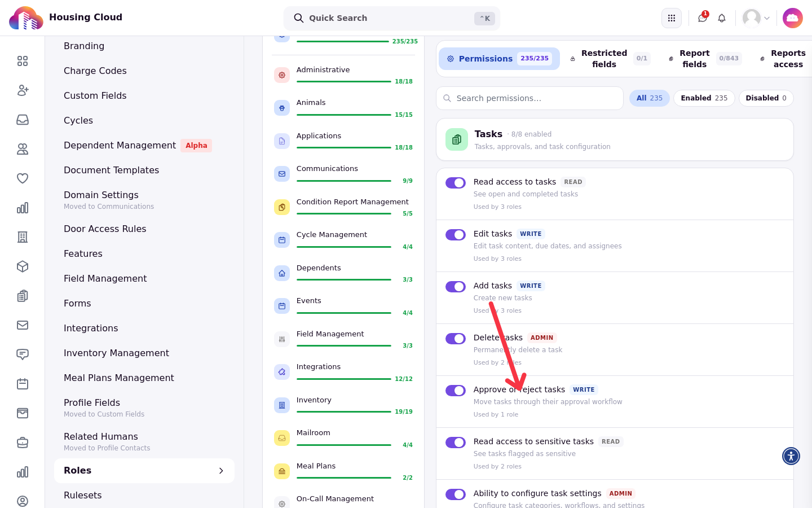
Task: Click the Quick Search box
Action: pos(392,18)
